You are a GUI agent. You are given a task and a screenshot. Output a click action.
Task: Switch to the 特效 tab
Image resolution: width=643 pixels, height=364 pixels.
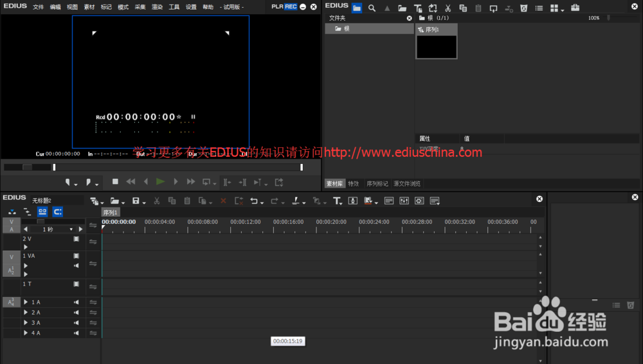tap(353, 183)
